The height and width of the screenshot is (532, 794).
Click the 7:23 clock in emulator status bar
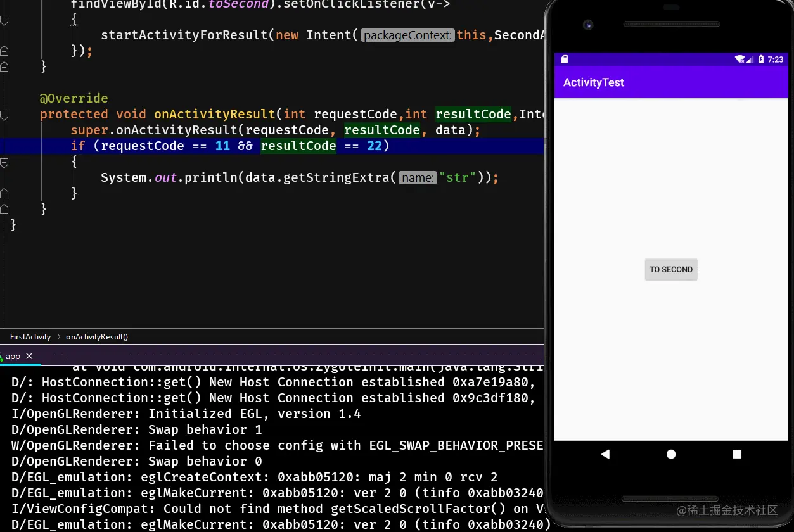776,60
